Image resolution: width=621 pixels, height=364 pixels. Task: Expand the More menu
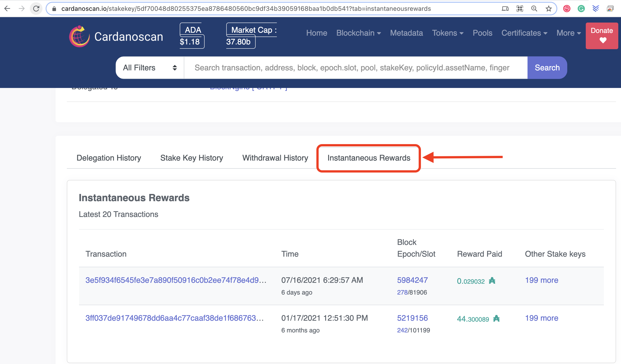(569, 33)
